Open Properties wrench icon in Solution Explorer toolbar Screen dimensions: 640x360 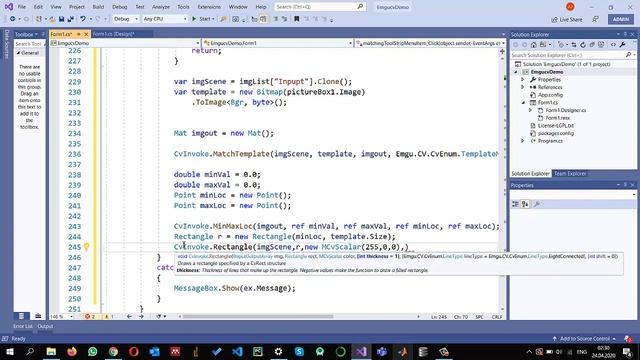click(622, 44)
